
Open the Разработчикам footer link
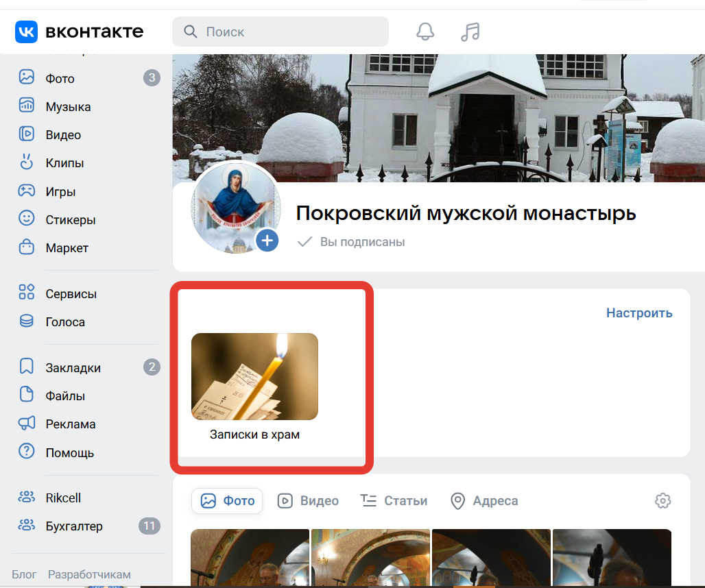coord(89,574)
